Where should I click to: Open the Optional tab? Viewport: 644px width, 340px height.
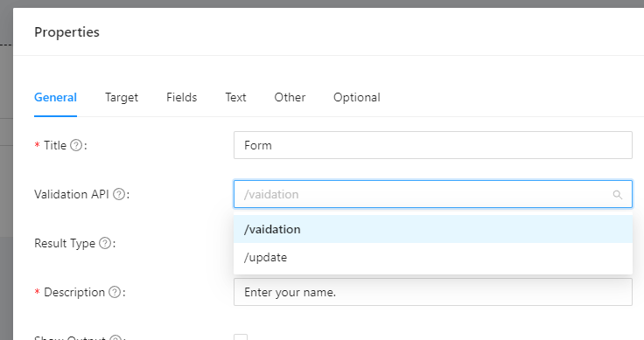(x=357, y=97)
